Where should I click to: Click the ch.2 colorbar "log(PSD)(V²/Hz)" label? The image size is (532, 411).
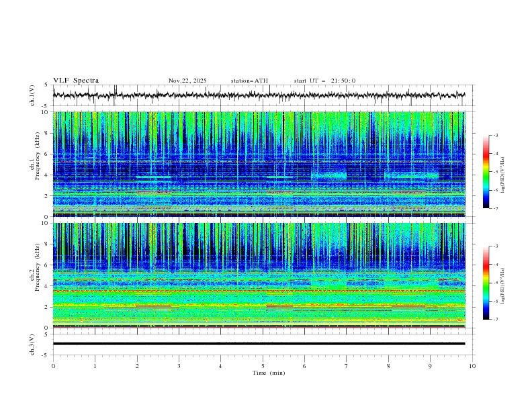pos(503,285)
